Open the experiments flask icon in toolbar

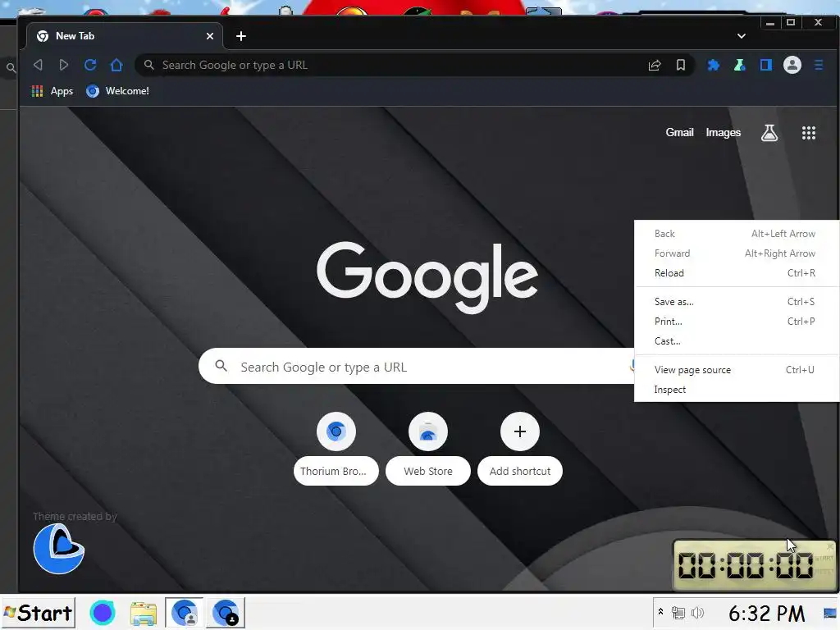click(739, 65)
